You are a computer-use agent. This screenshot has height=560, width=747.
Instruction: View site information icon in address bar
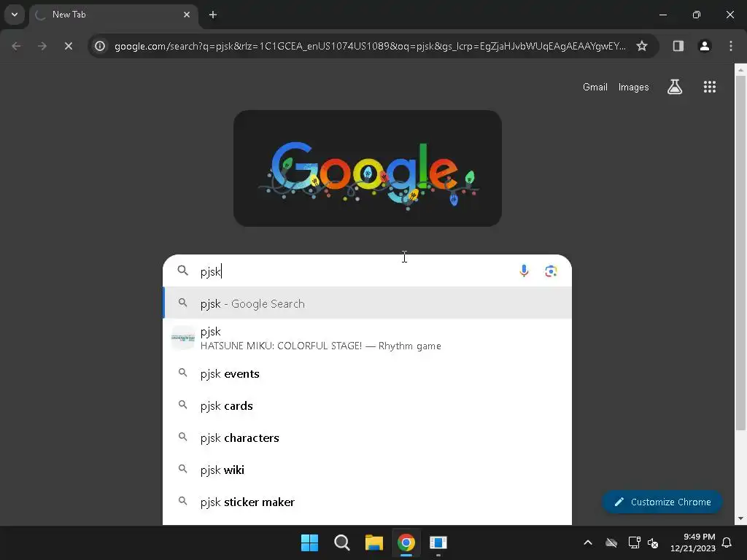[99, 46]
